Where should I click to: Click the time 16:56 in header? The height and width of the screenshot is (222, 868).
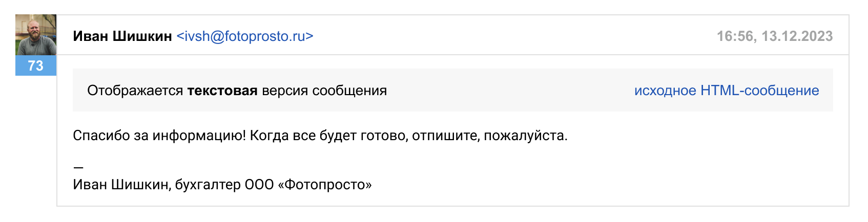tap(735, 36)
